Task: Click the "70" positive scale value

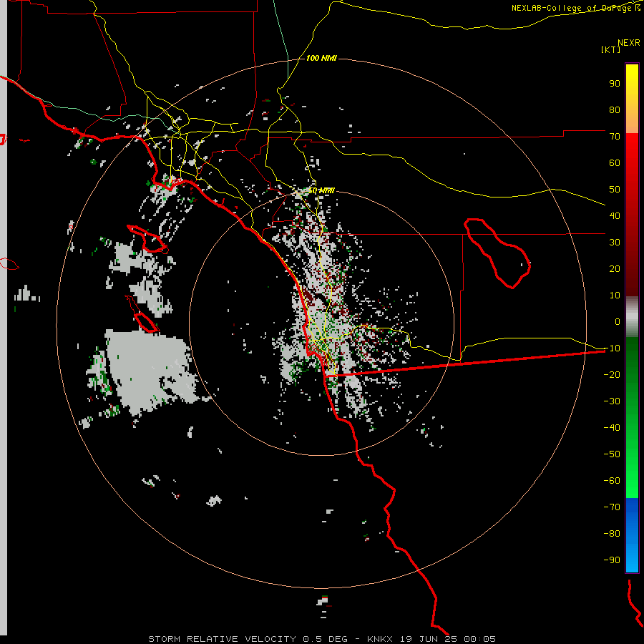Action: pos(615,137)
